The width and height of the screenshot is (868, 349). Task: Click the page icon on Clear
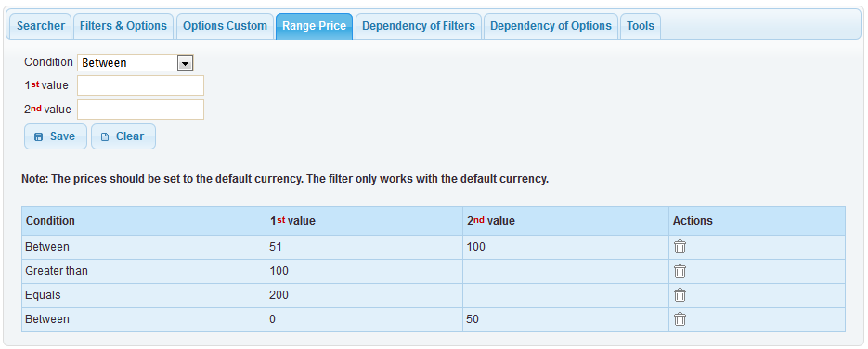pos(105,136)
